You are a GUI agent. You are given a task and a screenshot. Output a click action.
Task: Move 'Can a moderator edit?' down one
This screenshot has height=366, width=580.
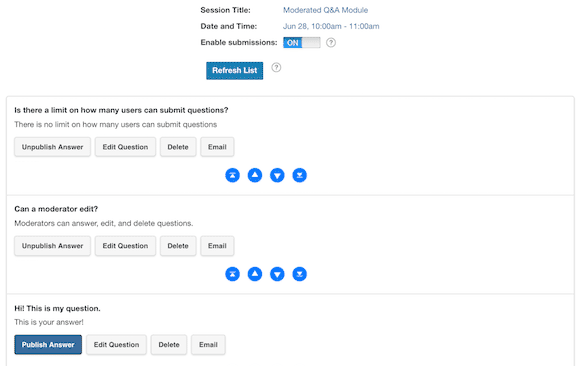(277, 274)
